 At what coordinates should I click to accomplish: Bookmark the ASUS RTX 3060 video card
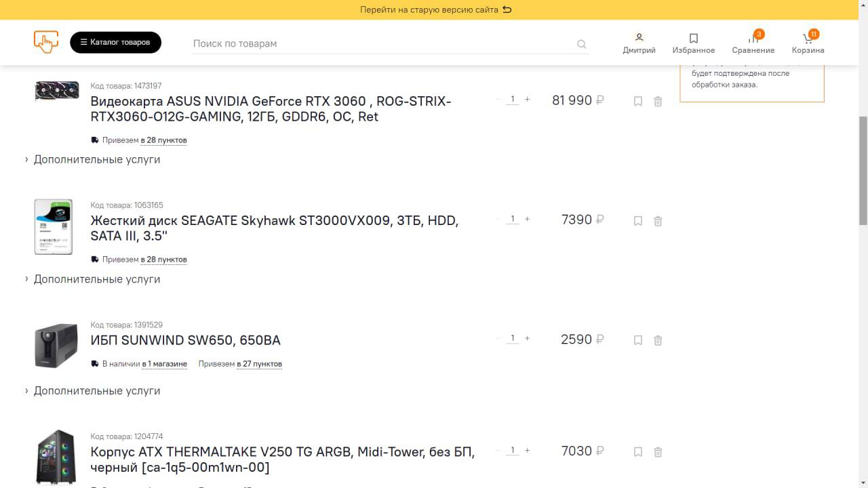[x=637, y=101]
